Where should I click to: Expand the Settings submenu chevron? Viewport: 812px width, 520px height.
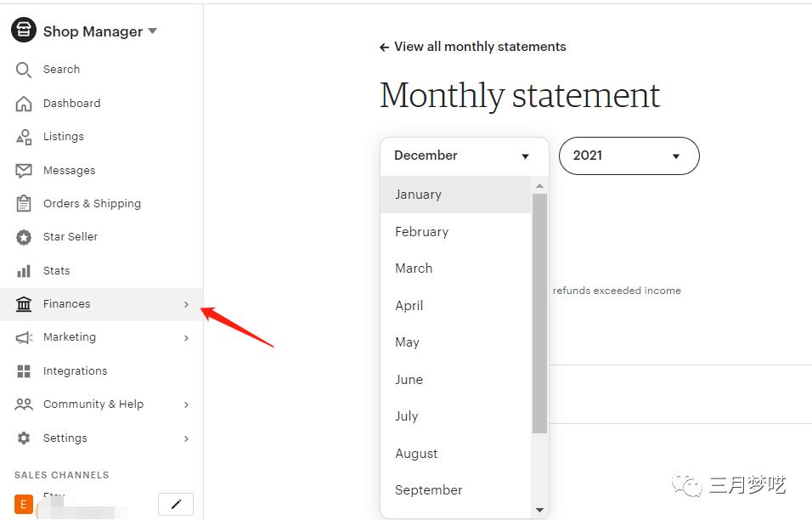pyautogui.click(x=186, y=438)
